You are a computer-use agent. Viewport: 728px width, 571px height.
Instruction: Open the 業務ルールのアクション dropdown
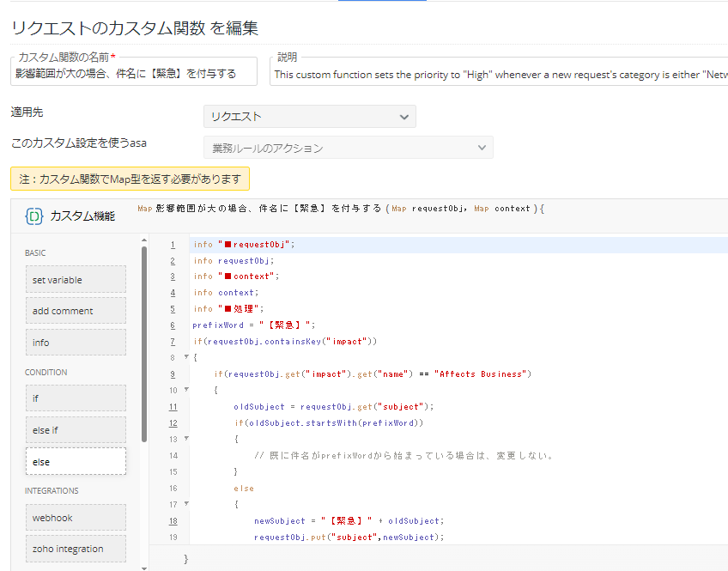coord(348,148)
